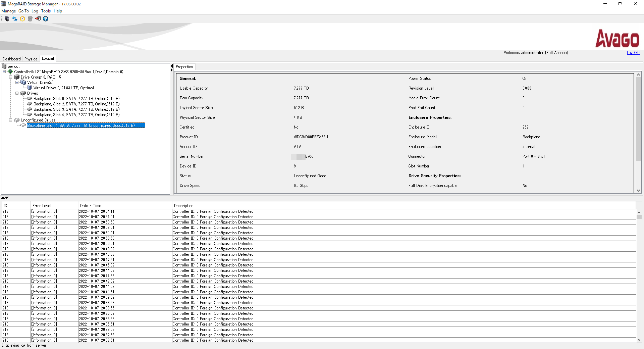The width and height of the screenshot is (644, 349).
Task: Select the Properties tab
Action: tap(184, 67)
